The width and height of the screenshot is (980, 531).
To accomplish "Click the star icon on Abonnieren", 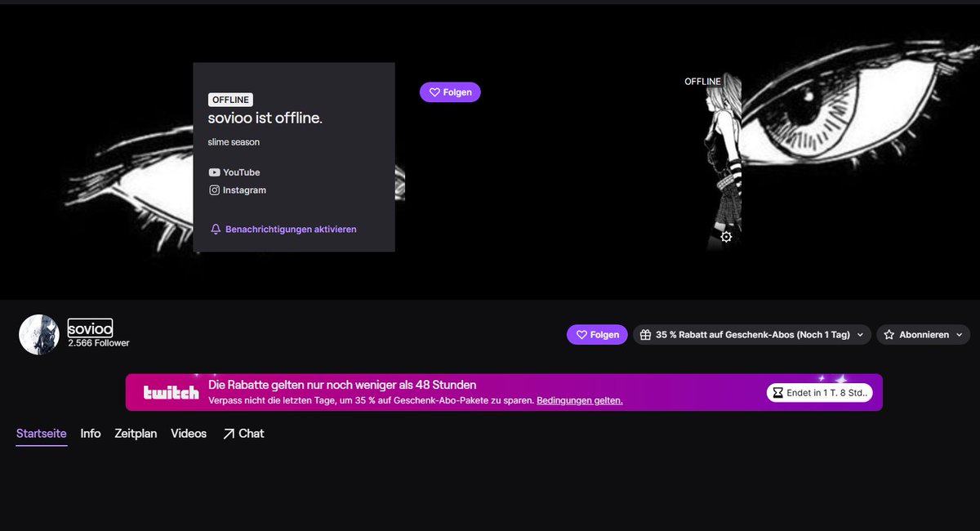I will coord(889,335).
